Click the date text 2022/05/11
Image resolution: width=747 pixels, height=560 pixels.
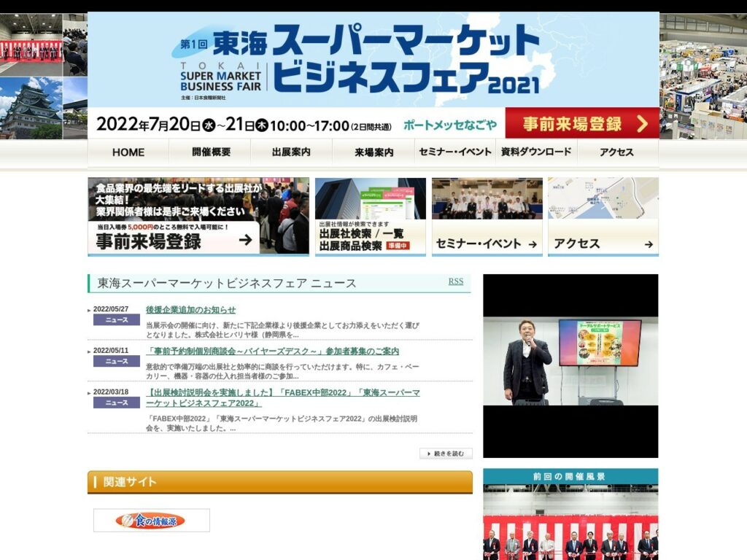[111, 351]
